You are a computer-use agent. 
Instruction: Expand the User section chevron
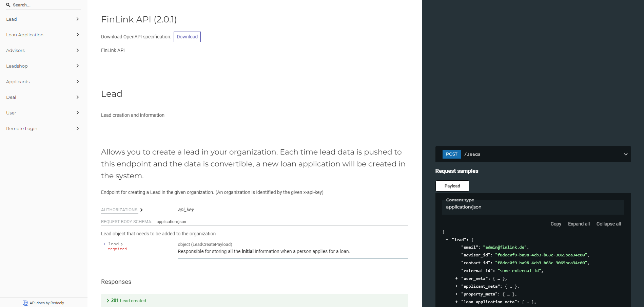[x=78, y=113]
